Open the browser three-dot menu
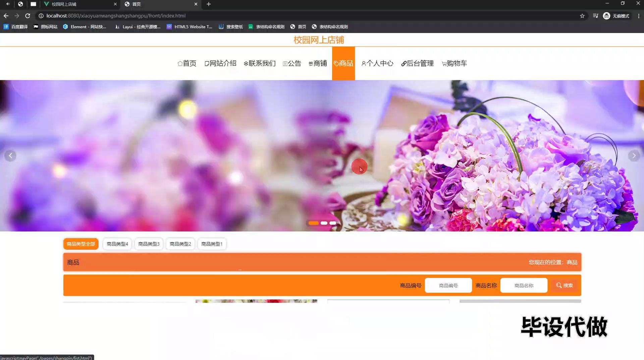 [639, 16]
